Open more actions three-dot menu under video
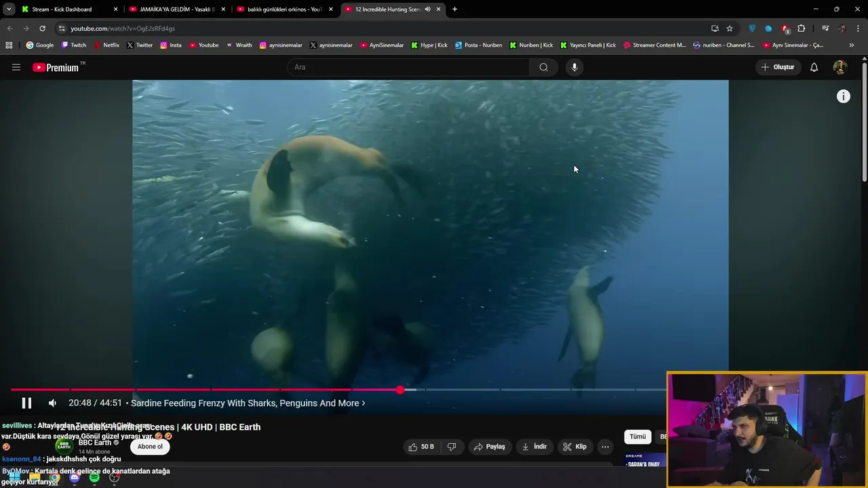Screen dimensions: 868x488 click(x=605, y=447)
